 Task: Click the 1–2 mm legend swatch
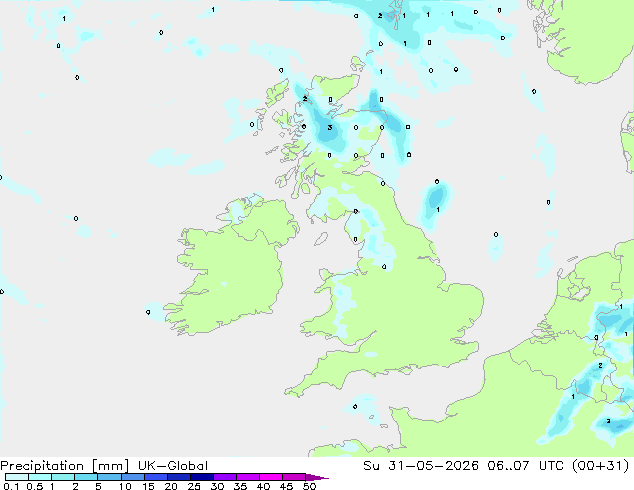click(63, 477)
